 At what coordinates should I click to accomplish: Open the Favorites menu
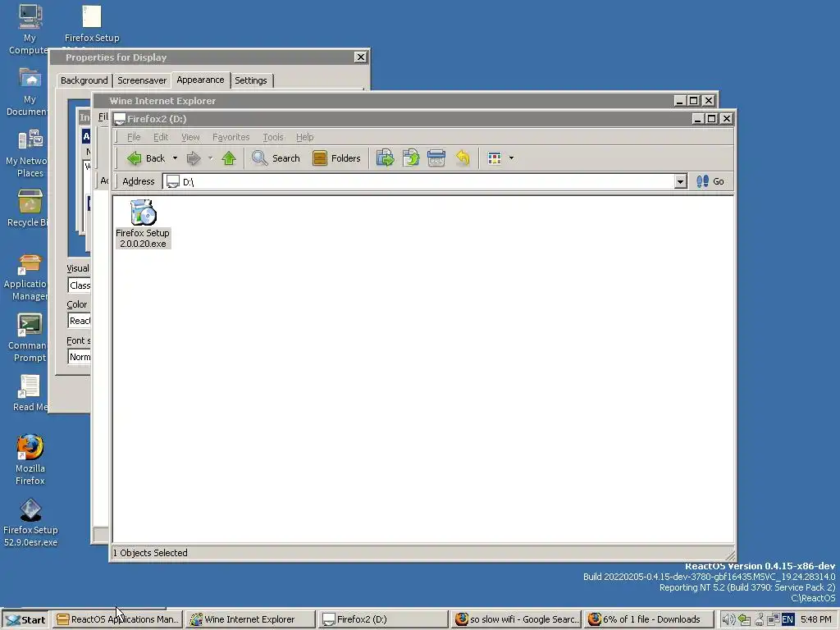(x=231, y=137)
